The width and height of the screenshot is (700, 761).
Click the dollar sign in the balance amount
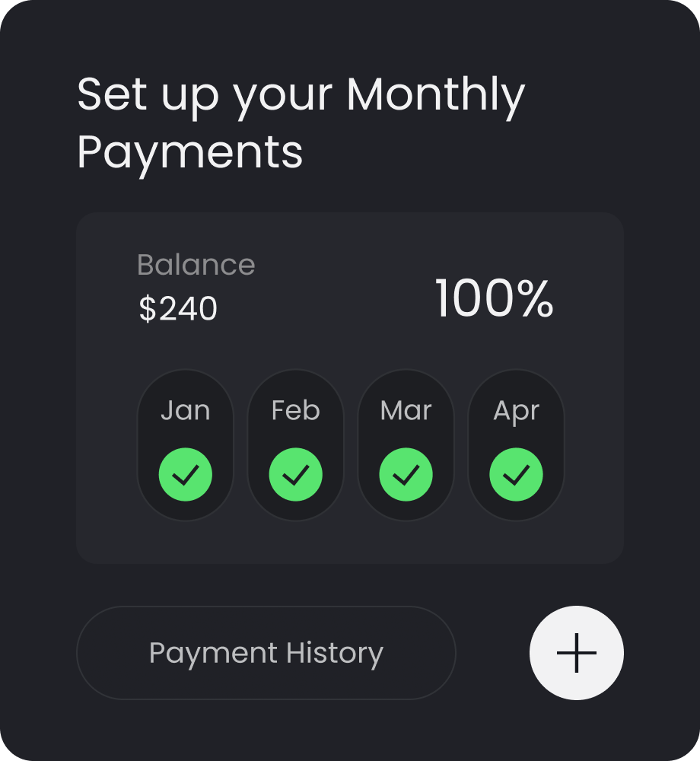[x=146, y=309]
